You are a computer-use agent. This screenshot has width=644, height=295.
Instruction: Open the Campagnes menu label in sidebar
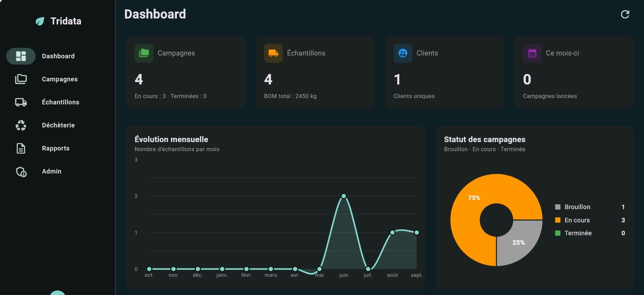(60, 79)
